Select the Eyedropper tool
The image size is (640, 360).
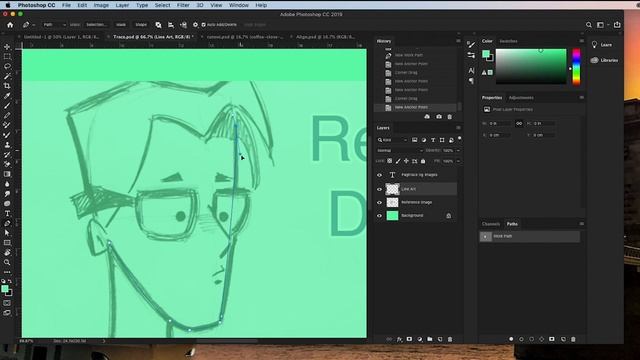(7, 96)
